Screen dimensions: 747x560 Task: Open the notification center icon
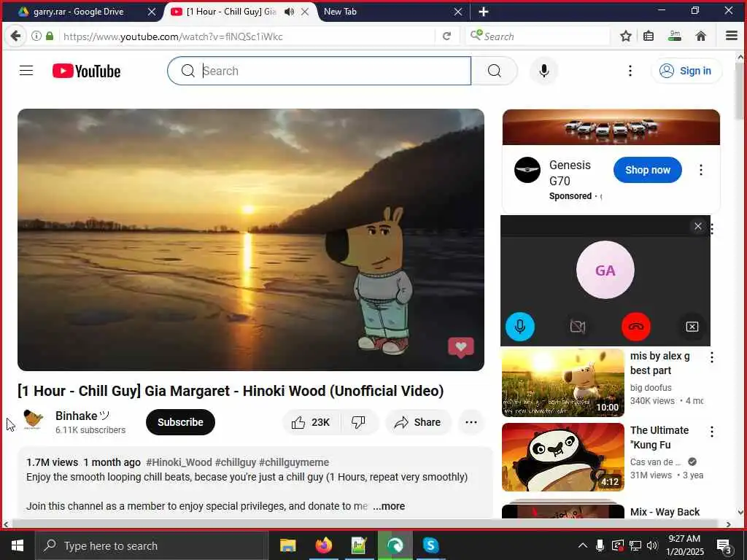coord(724,545)
